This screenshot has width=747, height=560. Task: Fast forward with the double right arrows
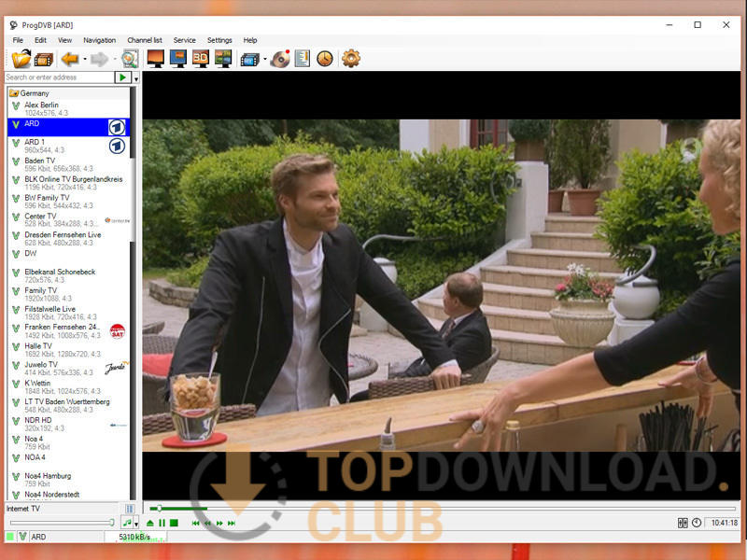click(x=219, y=523)
